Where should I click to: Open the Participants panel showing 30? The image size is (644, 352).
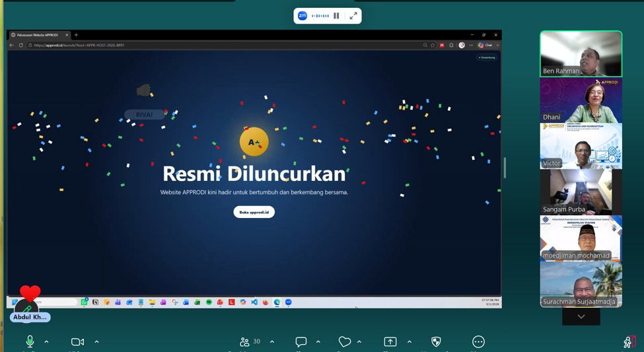coord(250,341)
